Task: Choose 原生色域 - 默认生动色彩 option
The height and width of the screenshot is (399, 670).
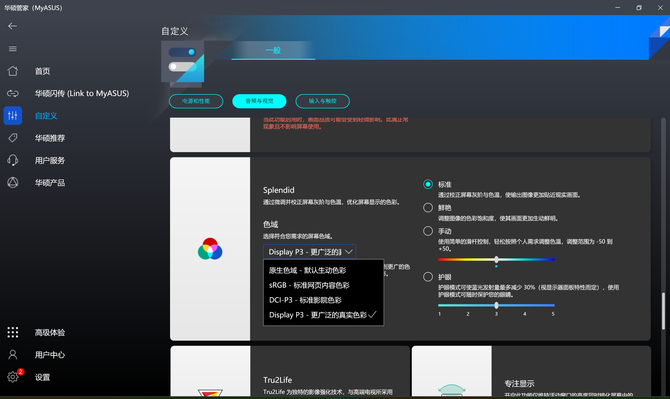Action: pyautogui.click(x=323, y=270)
